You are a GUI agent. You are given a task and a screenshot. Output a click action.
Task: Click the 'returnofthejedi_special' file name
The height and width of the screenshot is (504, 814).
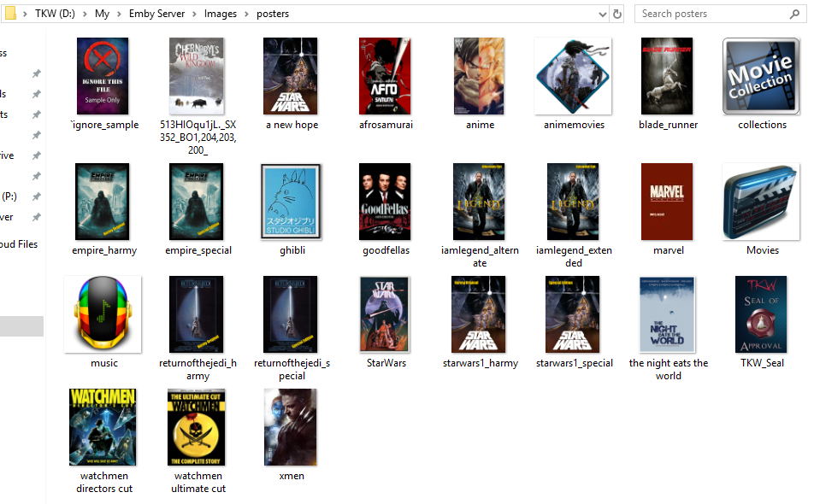click(x=292, y=369)
